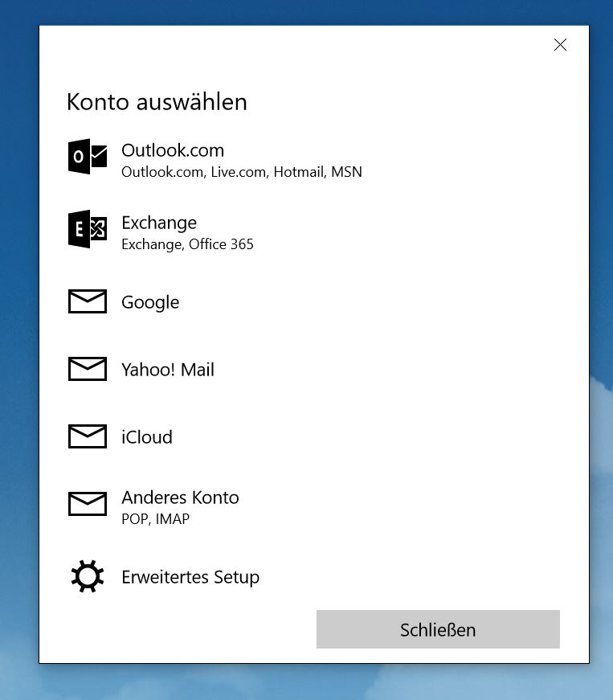Click the envelope icon beside Anderes Konto
Viewport: 613px width, 700px height.
pyautogui.click(x=88, y=504)
